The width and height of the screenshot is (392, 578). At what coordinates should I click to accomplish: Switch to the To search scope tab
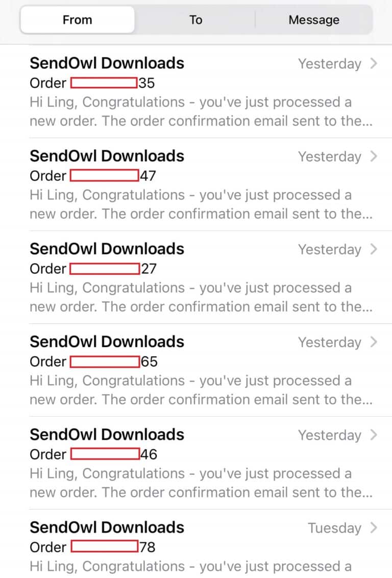pyautogui.click(x=195, y=20)
